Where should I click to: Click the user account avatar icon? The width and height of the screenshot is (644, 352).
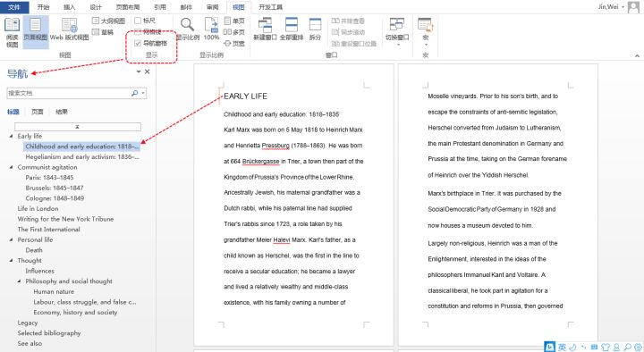tap(633, 7)
